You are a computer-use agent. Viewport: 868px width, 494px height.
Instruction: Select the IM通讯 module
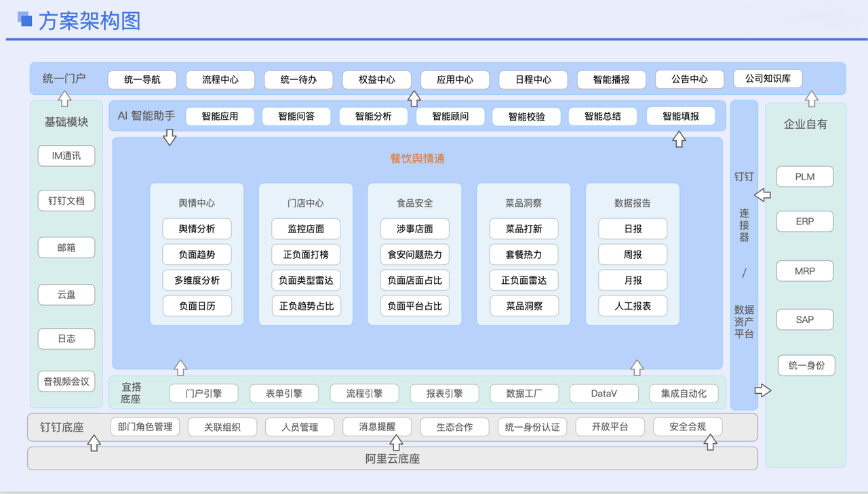click(x=66, y=156)
